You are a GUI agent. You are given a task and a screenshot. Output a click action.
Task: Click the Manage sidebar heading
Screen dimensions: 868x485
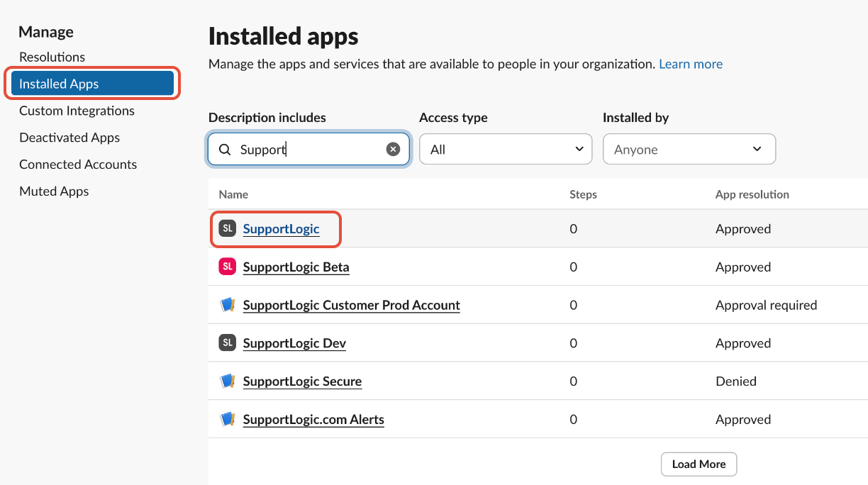[46, 32]
